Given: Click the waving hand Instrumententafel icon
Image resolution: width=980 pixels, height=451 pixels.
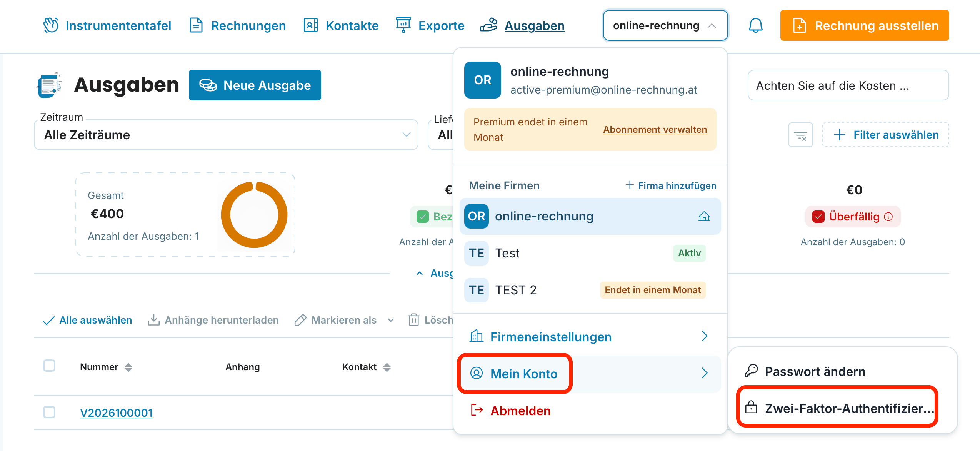Looking at the screenshot, I should (51, 25).
